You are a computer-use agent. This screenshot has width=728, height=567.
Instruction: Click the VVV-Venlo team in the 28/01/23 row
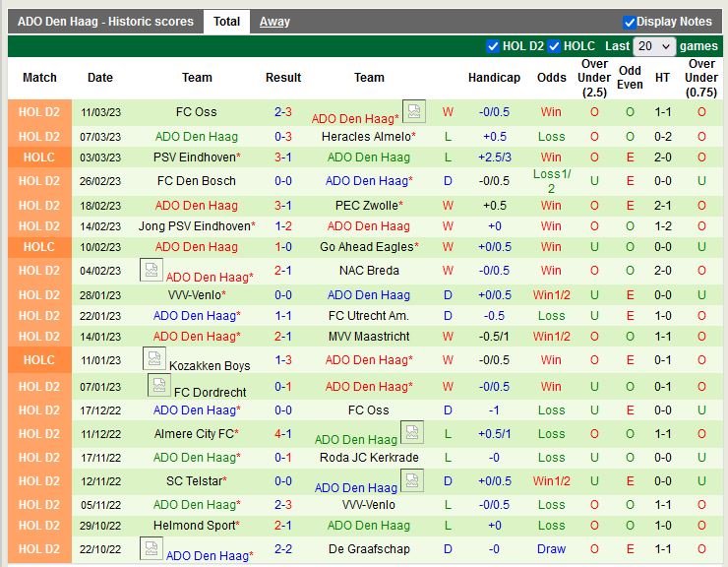(197, 295)
